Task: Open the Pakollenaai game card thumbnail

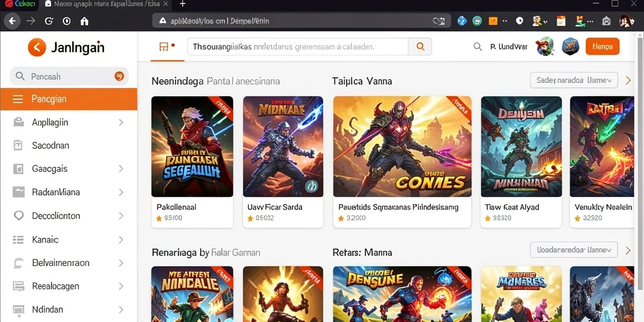Action: coord(192,147)
